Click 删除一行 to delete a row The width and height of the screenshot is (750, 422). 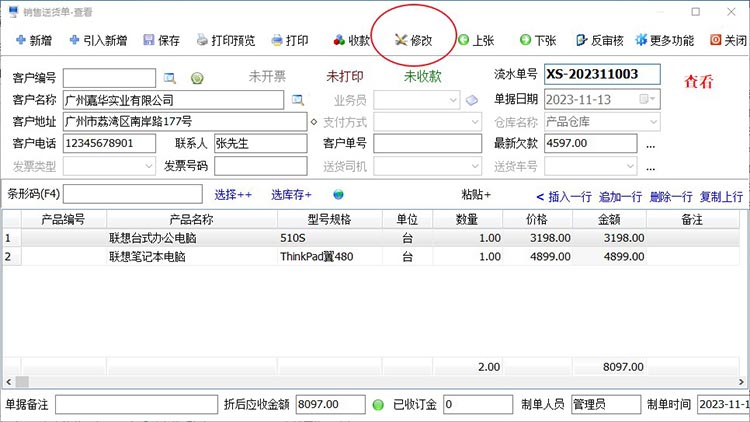[671, 197]
